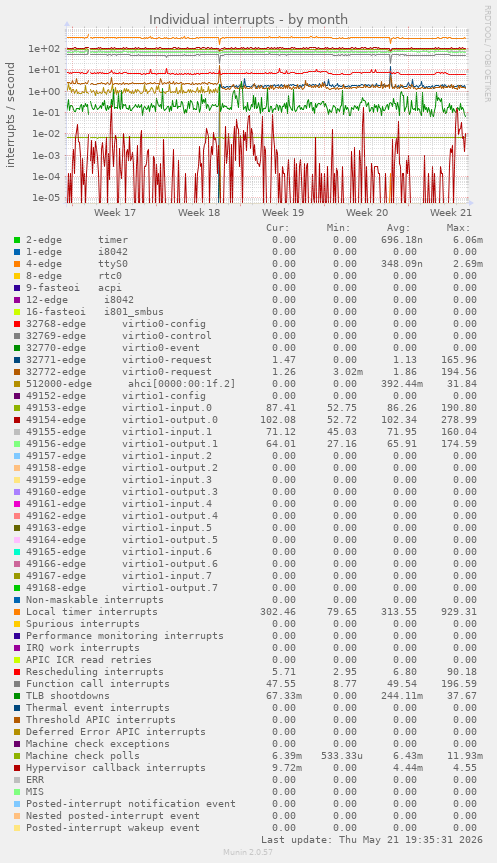Click the Week 21 axis label

click(x=451, y=212)
